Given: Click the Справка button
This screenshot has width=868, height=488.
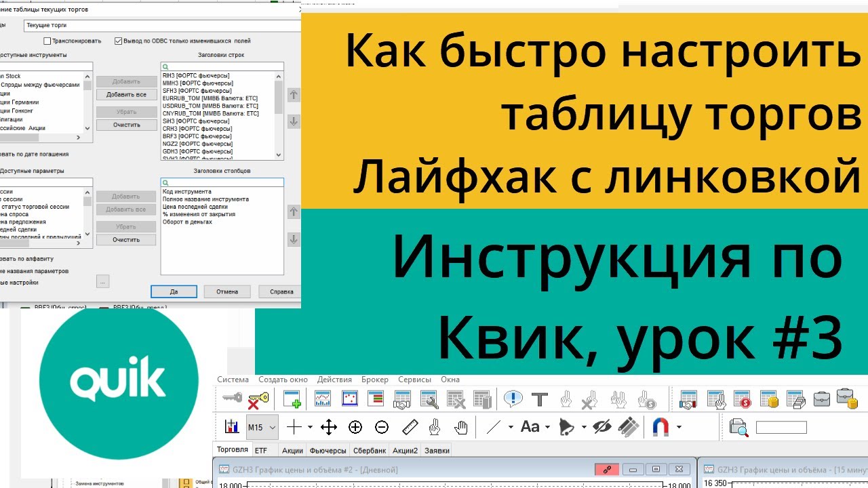Looking at the screenshot, I should pyautogui.click(x=281, y=291).
